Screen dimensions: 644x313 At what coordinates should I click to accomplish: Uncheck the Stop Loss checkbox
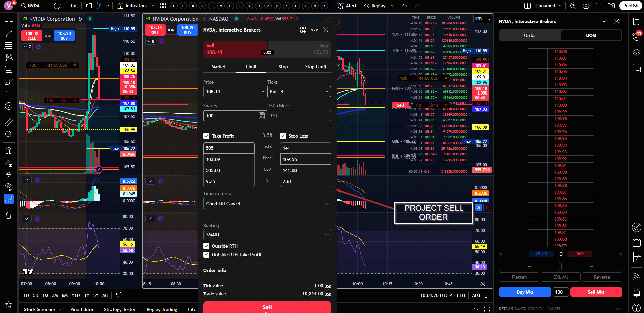(283, 136)
